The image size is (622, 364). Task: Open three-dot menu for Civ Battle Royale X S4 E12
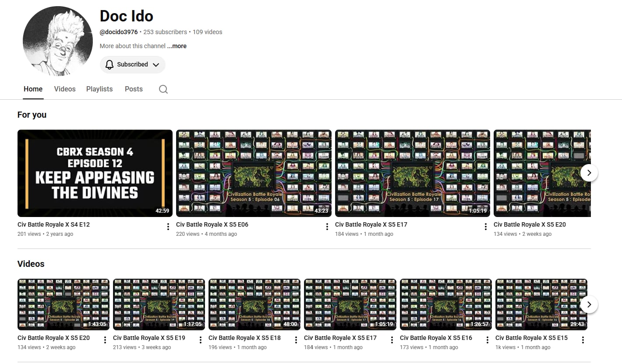tap(168, 227)
